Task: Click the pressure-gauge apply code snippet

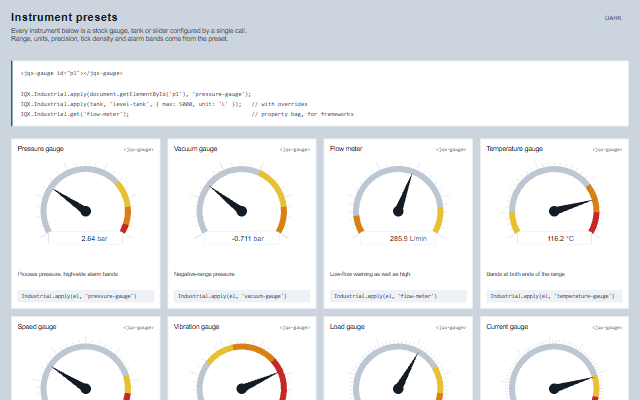Action: (86, 296)
